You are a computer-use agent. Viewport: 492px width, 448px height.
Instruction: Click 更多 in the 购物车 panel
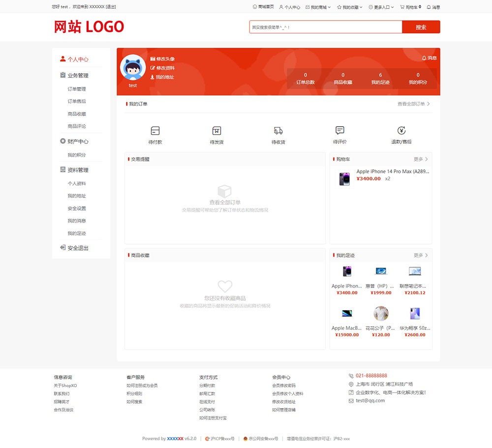(421, 159)
